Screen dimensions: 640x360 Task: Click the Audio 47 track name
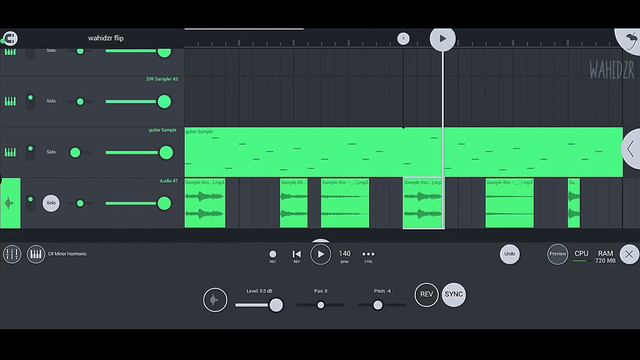(x=169, y=181)
